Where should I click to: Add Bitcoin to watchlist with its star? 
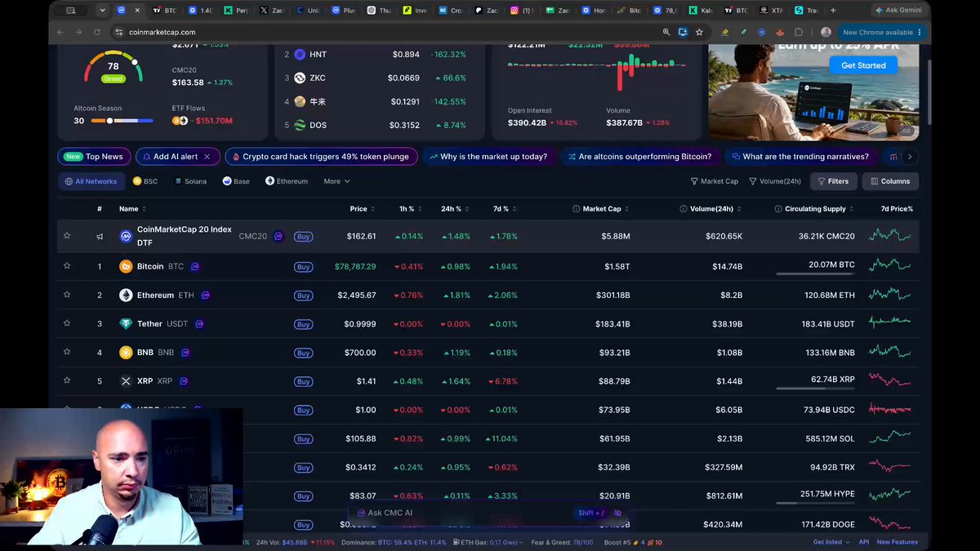(x=67, y=266)
